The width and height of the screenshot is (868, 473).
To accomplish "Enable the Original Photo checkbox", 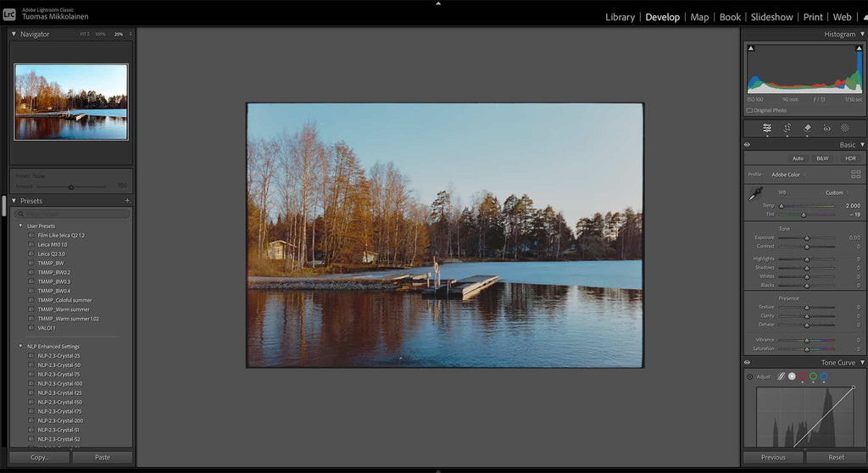I will [749, 110].
